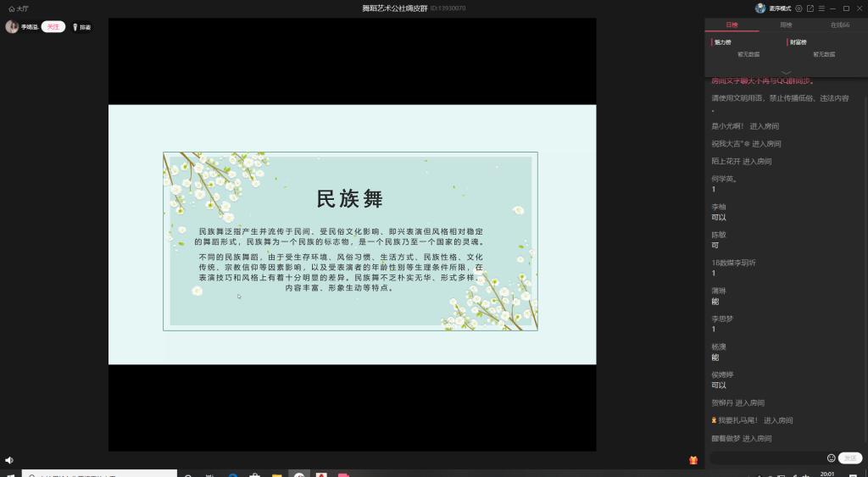868x477 pixels.
Task: Click the taskbar clock showing 20:01
Action: click(x=827, y=474)
